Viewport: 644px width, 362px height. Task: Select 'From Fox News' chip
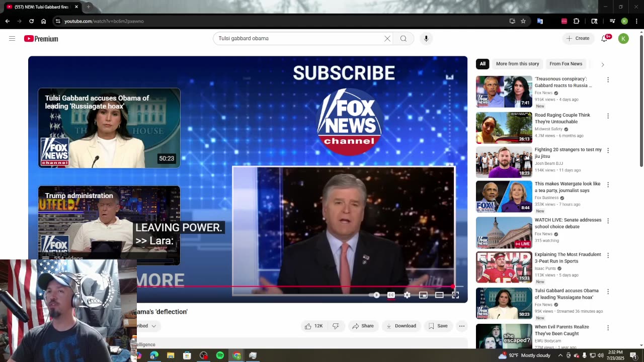pos(566,64)
